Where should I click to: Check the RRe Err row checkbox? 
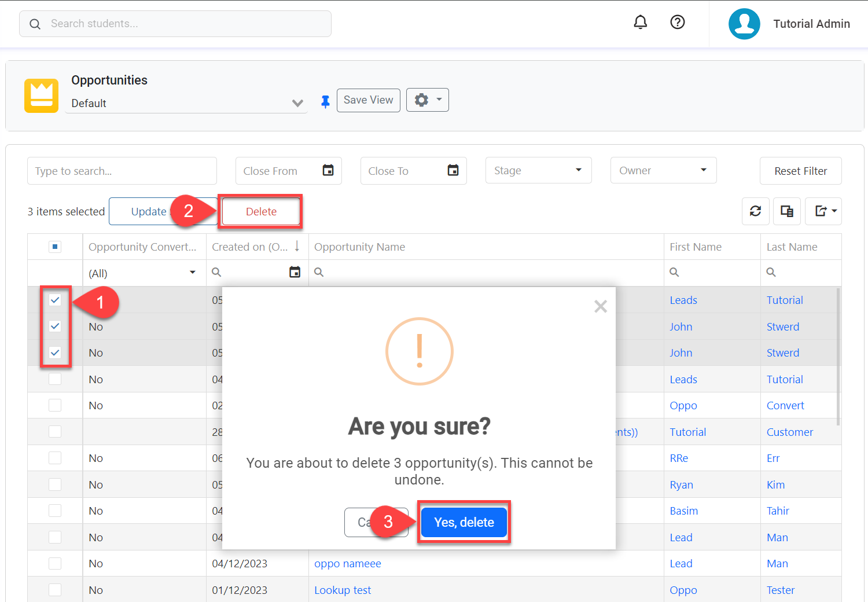(x=55, y=458)
